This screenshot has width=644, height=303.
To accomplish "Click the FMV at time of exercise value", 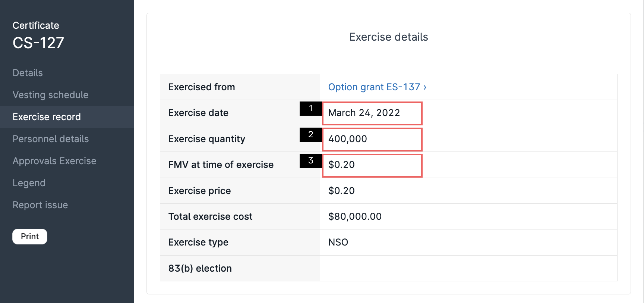I will (341, 165).
